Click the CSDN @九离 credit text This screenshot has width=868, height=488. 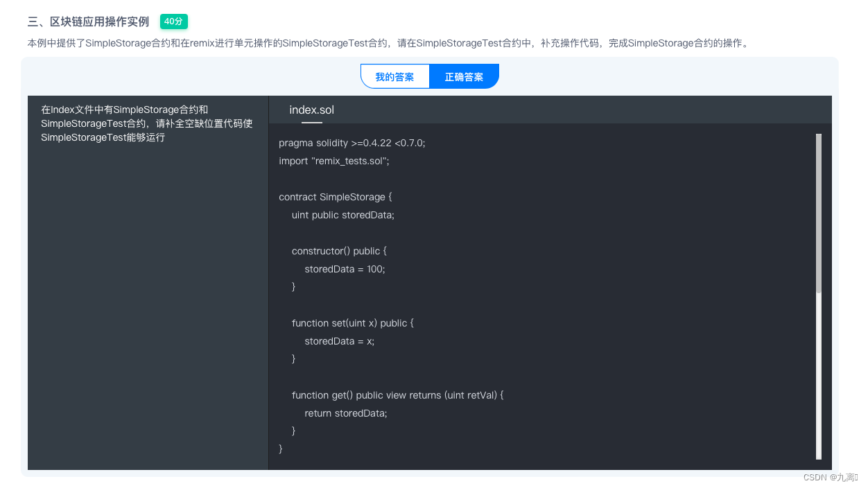tap(831, 477)
